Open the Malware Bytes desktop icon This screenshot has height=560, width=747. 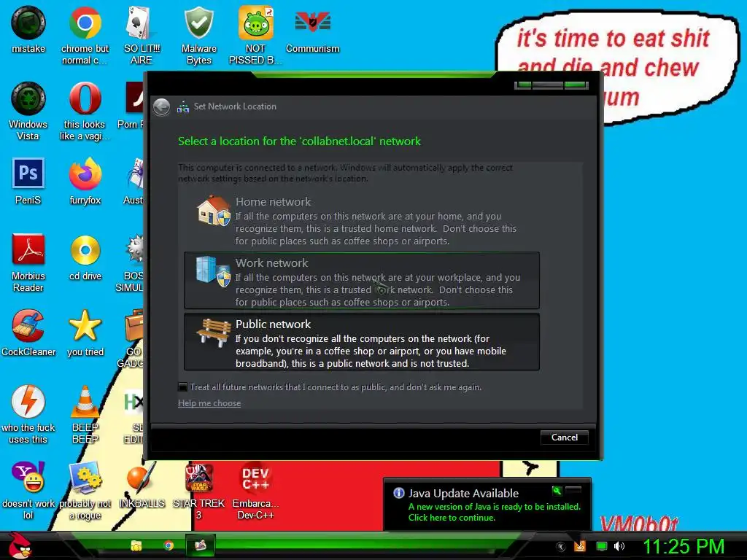coord(198,35)
